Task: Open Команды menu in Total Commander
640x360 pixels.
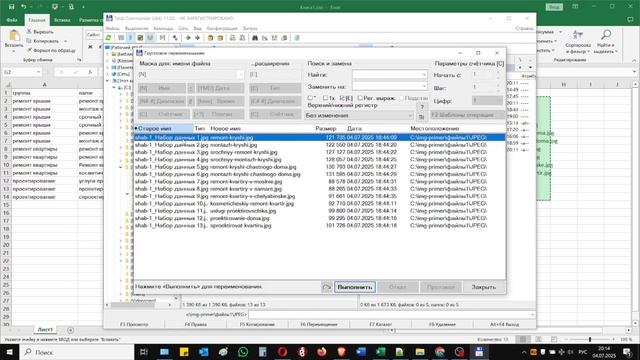Action: pyautogui.click(x=163, y=28)
